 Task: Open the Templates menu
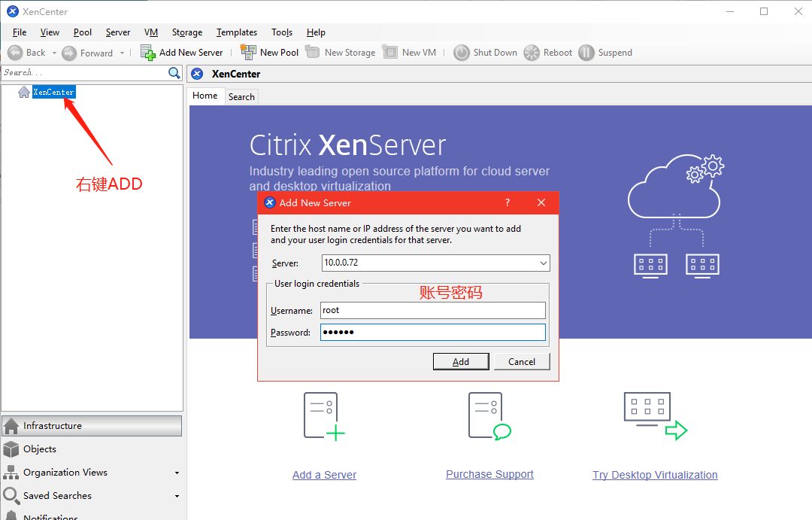click(237, 32)
